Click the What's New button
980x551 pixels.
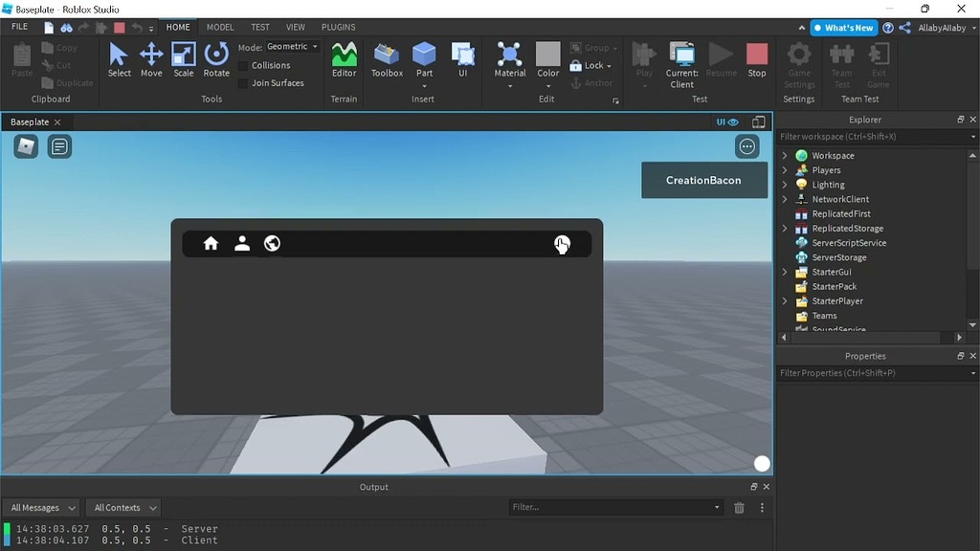(x=843, y=27)
